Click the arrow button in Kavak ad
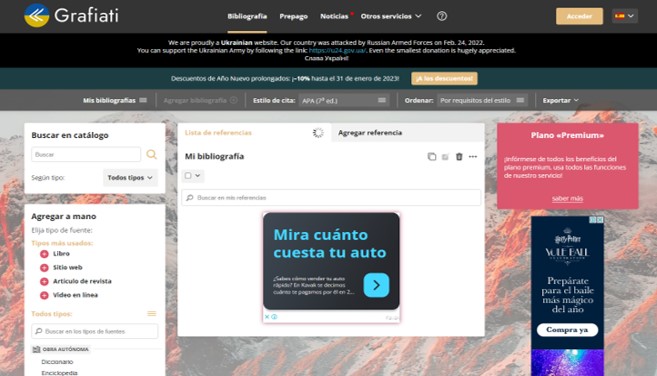 376,285
